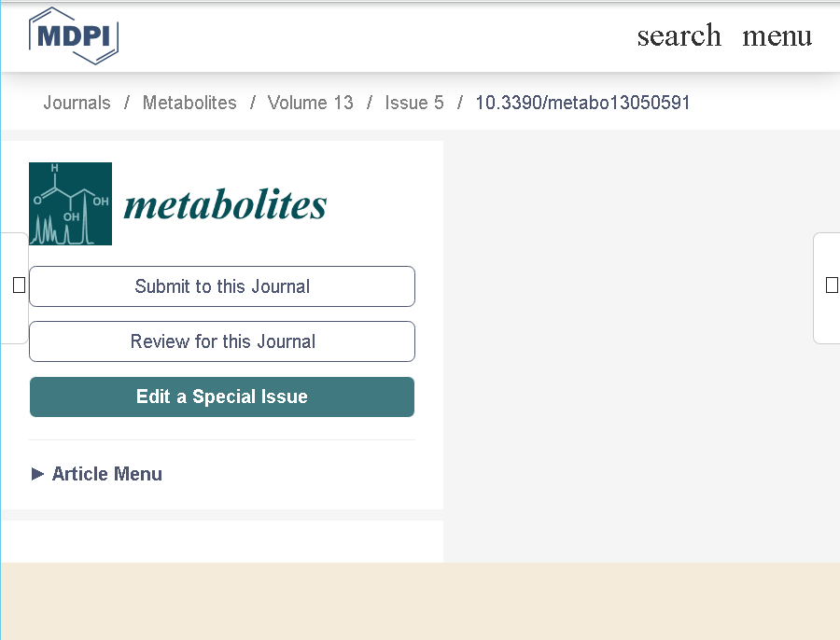Navigate to Volume 13 breadcrumb
This screenshot has width=840, height=640.
click(x=310, y=103)
